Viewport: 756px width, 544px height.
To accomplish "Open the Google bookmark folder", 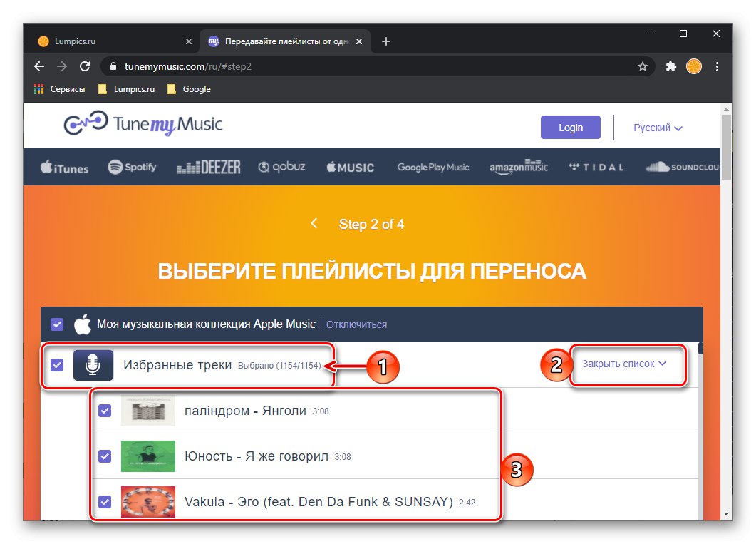I will 189,89.
